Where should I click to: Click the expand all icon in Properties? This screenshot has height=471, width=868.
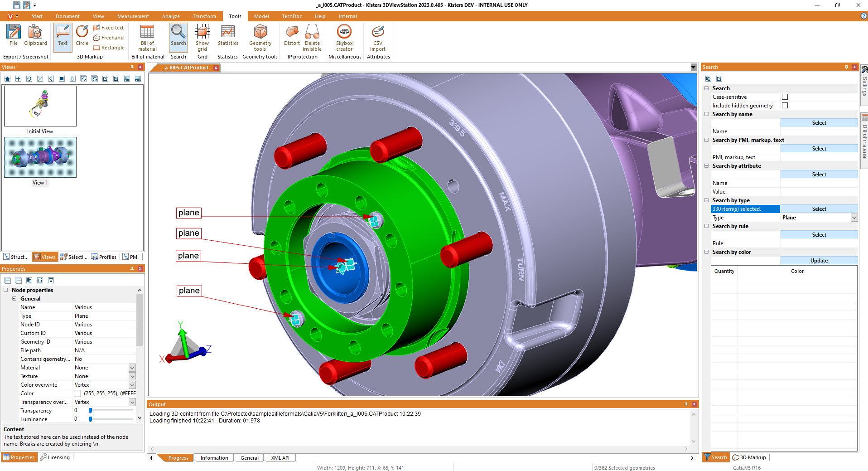(8, 281)
